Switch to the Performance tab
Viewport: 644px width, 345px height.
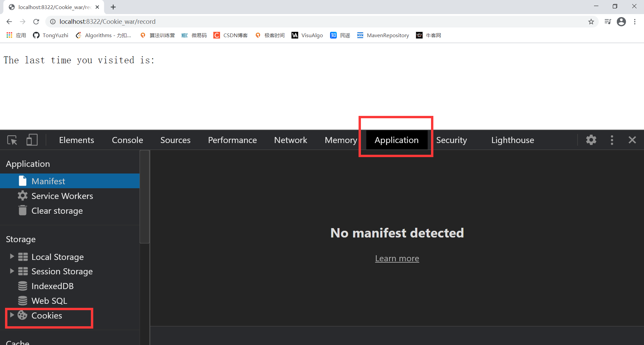click(232, 140)
